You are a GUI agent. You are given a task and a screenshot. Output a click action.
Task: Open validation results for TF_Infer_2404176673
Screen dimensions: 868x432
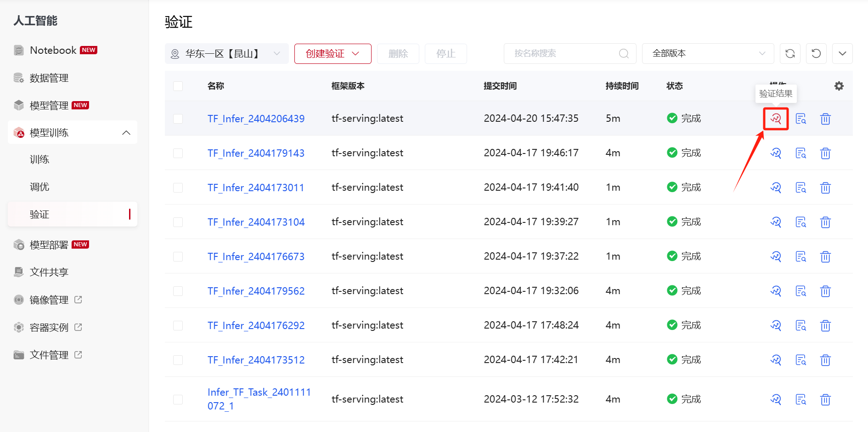pyautogui.click(x=776, y=256)
